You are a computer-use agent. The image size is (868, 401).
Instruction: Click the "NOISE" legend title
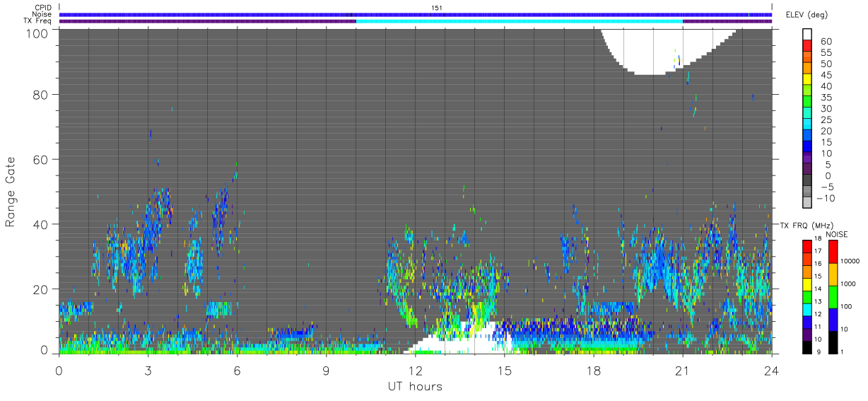837,234
